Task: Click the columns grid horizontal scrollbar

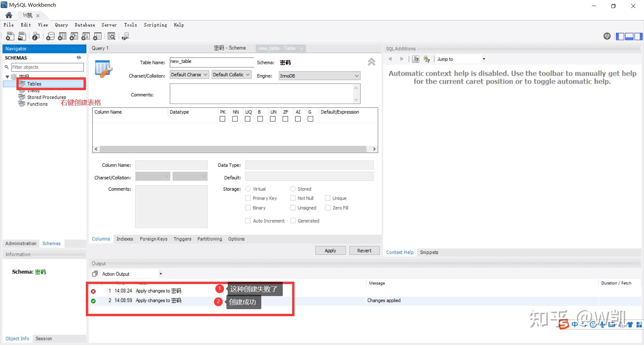Action: [x=233, y=149]
